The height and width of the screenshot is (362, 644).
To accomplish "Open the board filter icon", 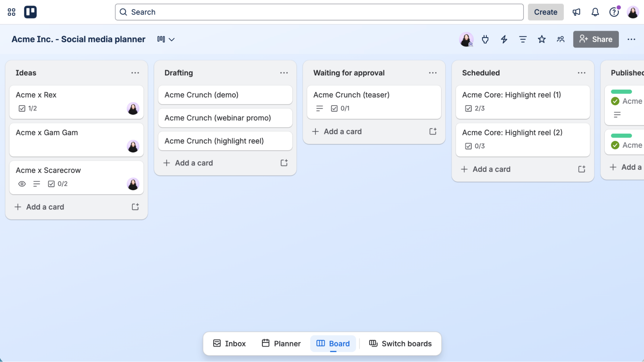I will pos(523,39).
